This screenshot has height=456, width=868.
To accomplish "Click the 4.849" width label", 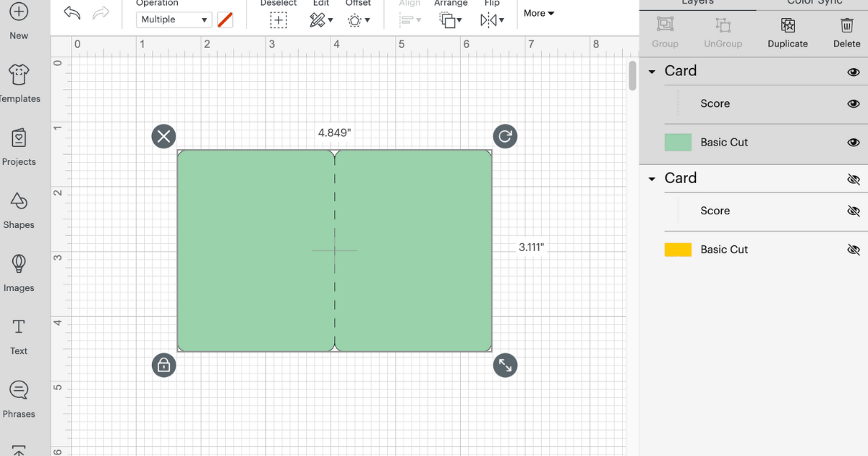I will 335,132.
